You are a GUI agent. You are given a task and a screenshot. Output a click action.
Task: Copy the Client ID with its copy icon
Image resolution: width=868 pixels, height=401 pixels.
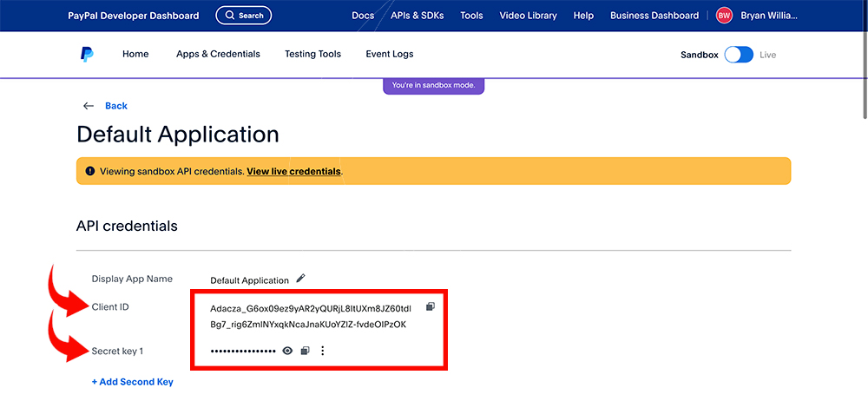431,306
